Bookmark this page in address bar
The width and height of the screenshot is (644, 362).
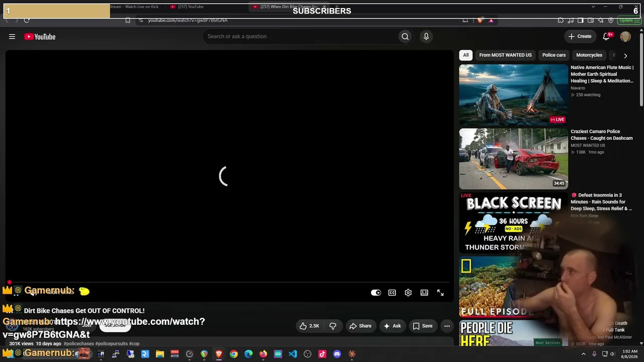click(128, 20)
